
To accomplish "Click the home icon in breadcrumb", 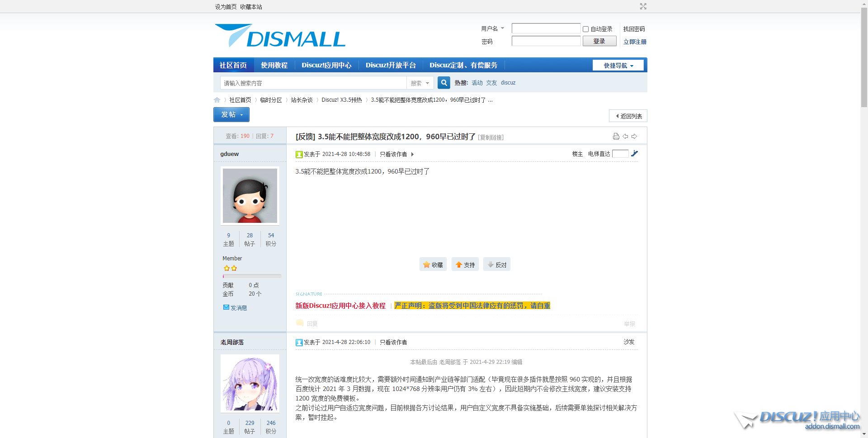I will tap(217, 100).
